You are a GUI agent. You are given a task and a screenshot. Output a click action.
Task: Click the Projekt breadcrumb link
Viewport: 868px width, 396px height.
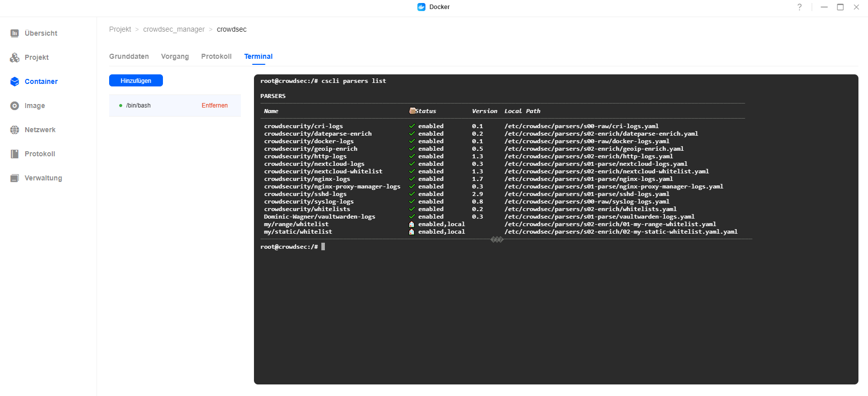click(x=120, y=29)
